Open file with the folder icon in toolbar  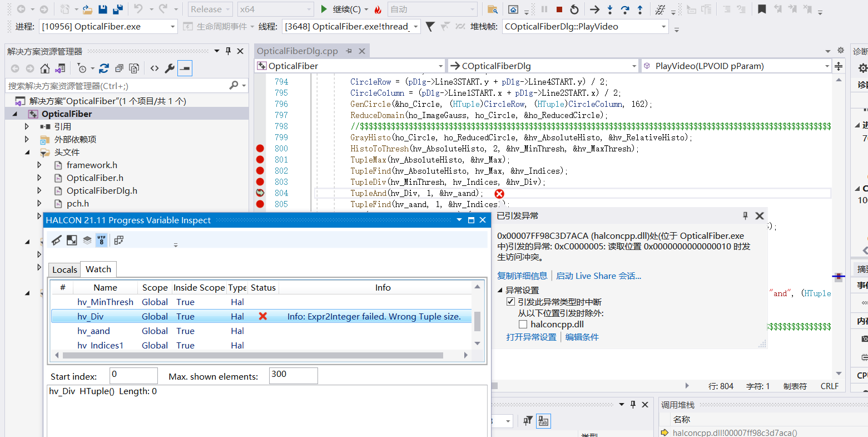[87, 9]
